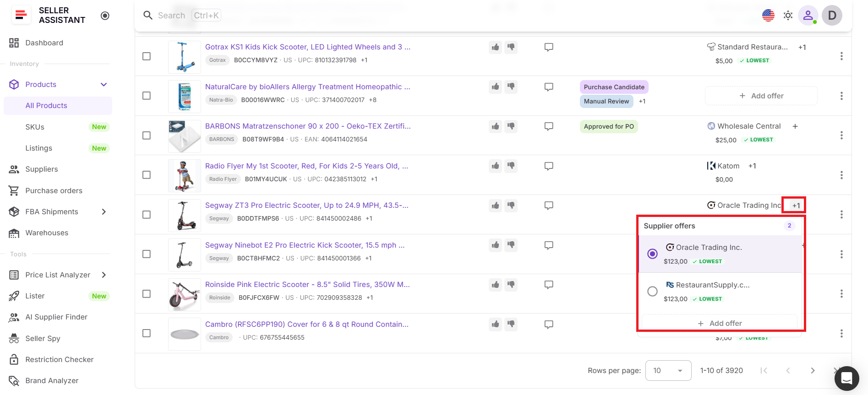Open more options for Radio Flyer row

click(x=841, y=175)
